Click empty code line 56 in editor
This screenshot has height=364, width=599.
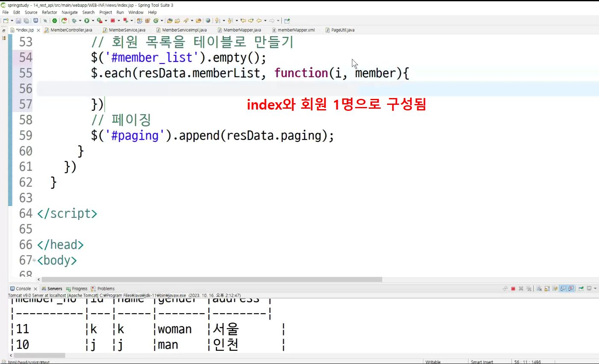pyautogui.click(x=318, y=89)
